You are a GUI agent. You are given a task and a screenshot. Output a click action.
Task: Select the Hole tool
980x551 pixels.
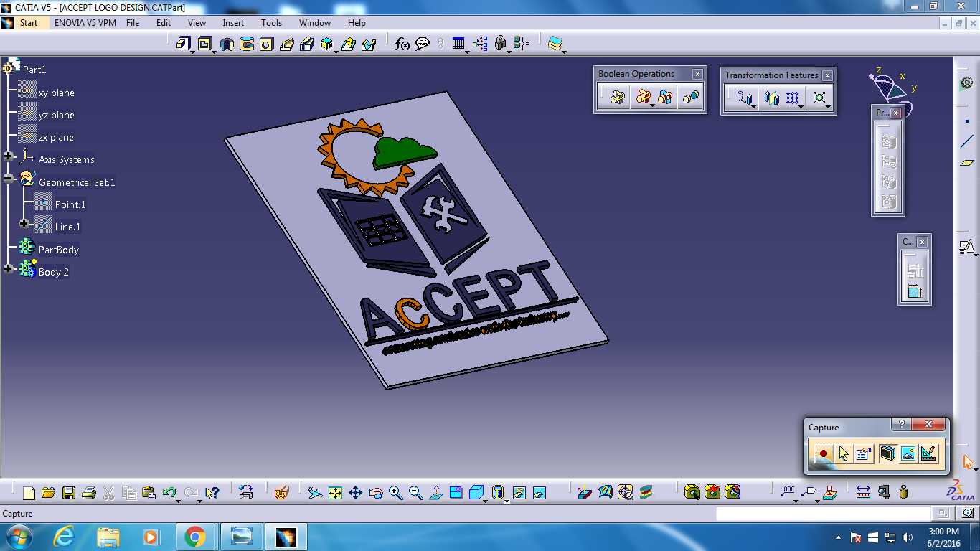[266, 44]
